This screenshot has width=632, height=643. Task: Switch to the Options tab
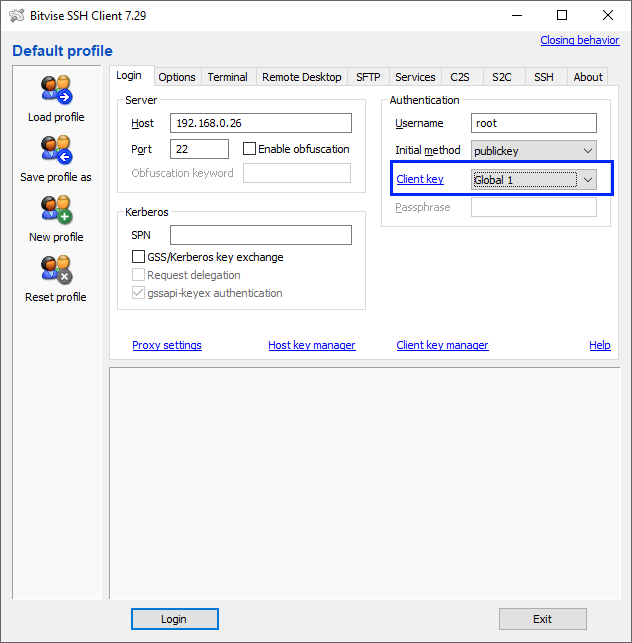(x=177, y=77)
